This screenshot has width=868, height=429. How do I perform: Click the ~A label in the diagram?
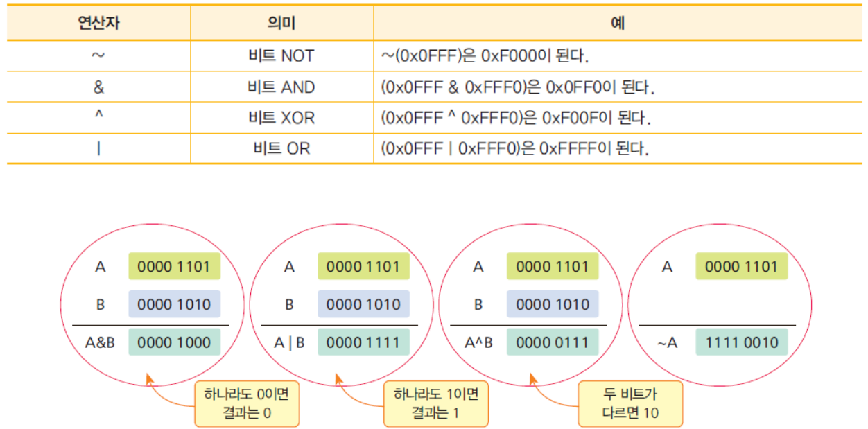667,342
